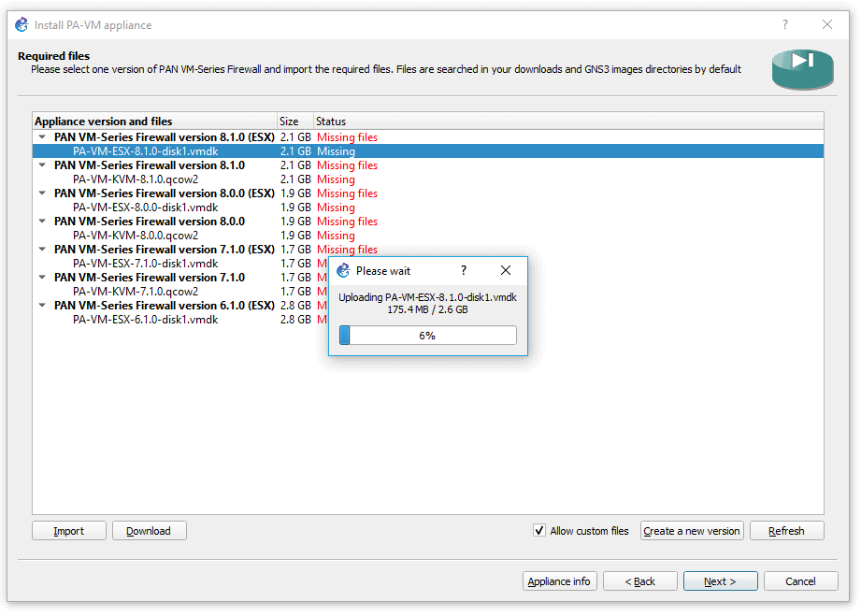Click the Status column header
861x616 pixels.
[x=568, y=121]
